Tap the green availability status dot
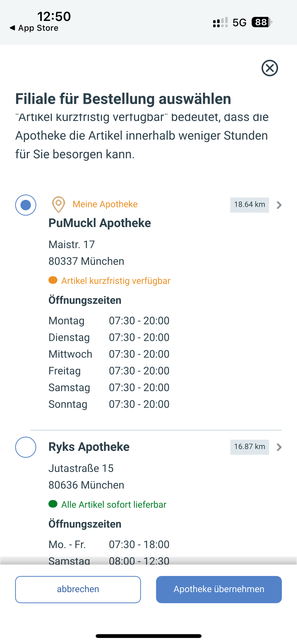The image size is (297, 644). (53, 504)
